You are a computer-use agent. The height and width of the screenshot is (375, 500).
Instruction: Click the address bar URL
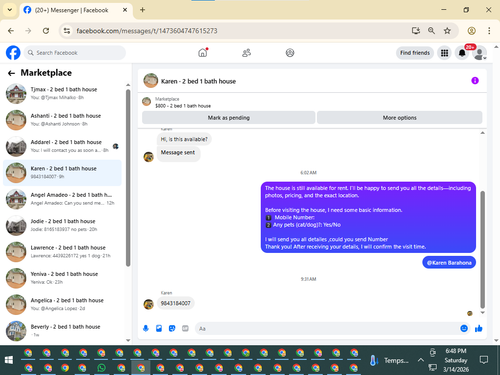(147, 31)
